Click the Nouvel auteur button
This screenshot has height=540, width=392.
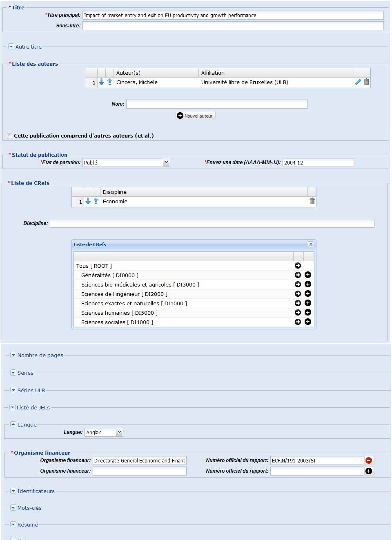click(x=195, y=116)
